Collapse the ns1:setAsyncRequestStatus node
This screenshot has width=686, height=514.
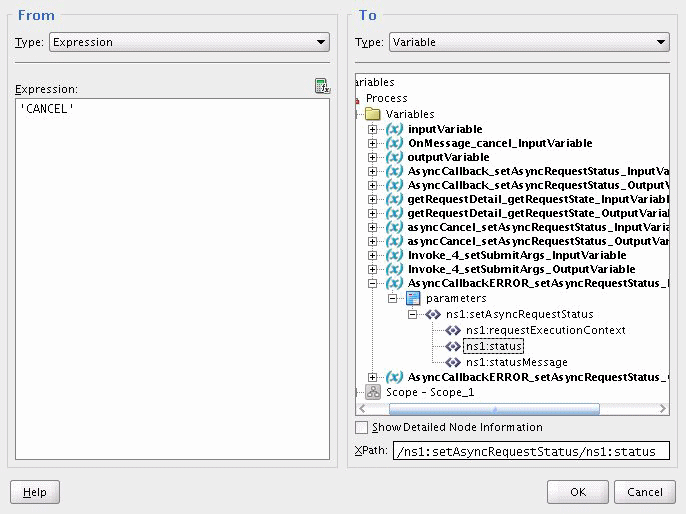point(413,314)
